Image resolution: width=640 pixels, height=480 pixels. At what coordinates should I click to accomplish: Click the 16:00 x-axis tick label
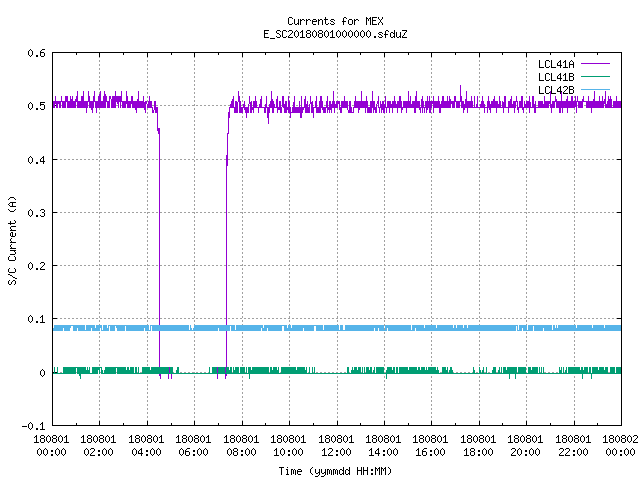[430, 452]
